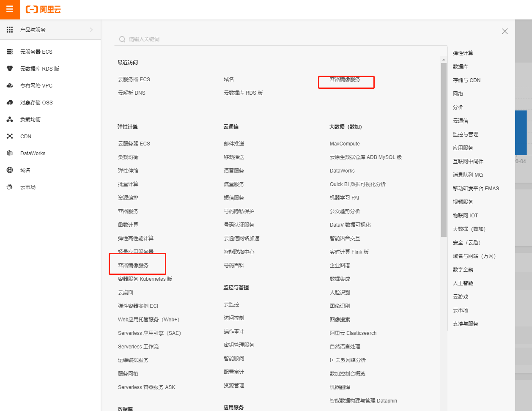The image size is (532, 411).
Task: Jump to 安全（云盾）category
Action: point(467,242)
